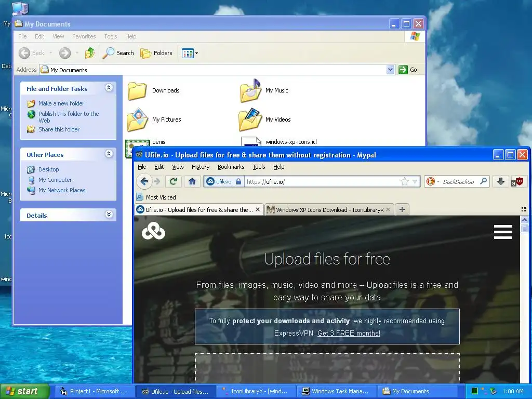
Task: Reload the ufile.io page
Action: tap(174, 181)
